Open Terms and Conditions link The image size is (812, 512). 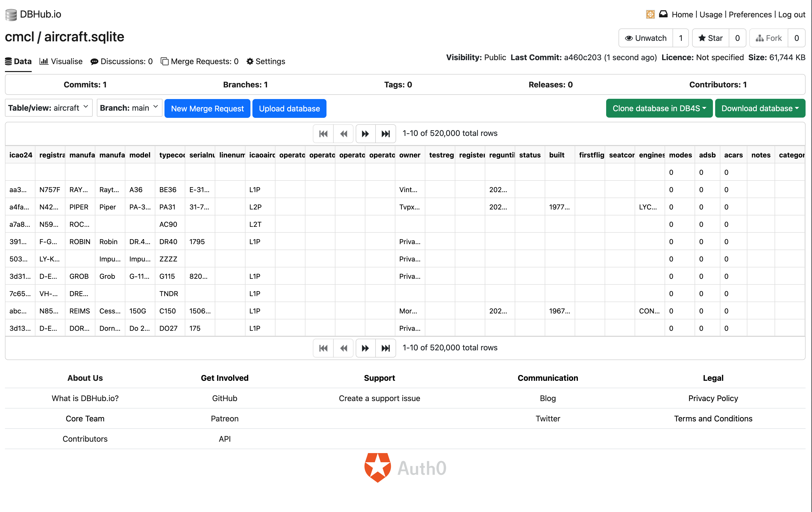(x=713, y=419)
